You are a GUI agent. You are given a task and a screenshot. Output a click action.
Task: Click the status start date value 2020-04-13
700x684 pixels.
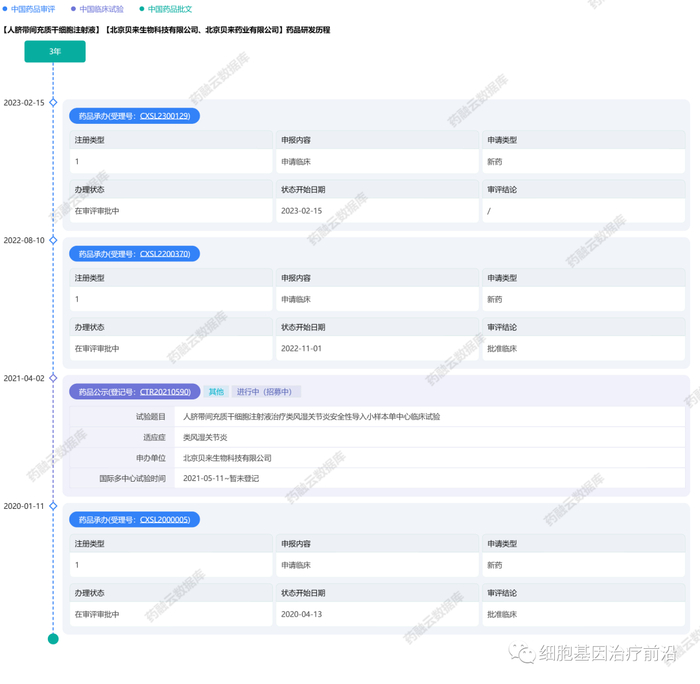point(301,614)
